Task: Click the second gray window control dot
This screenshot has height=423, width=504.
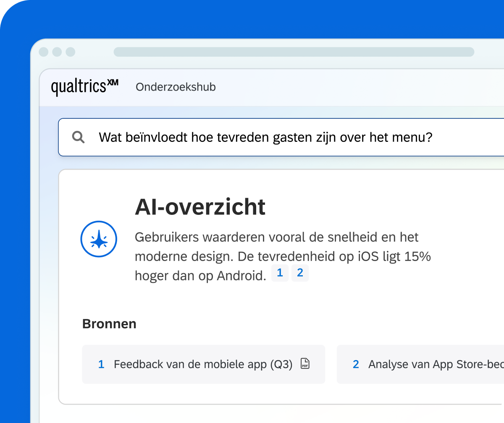Action: click(x=57, y=52)
